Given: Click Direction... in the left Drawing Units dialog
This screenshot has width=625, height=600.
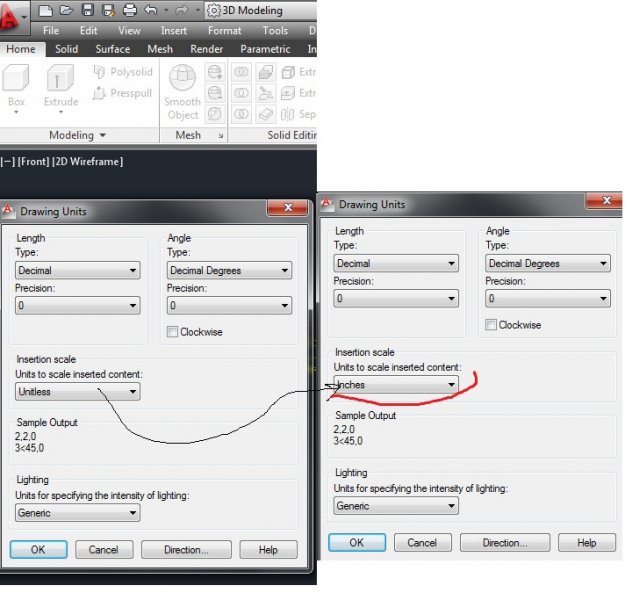Looking at the screenshot, I should click(186, 550).
